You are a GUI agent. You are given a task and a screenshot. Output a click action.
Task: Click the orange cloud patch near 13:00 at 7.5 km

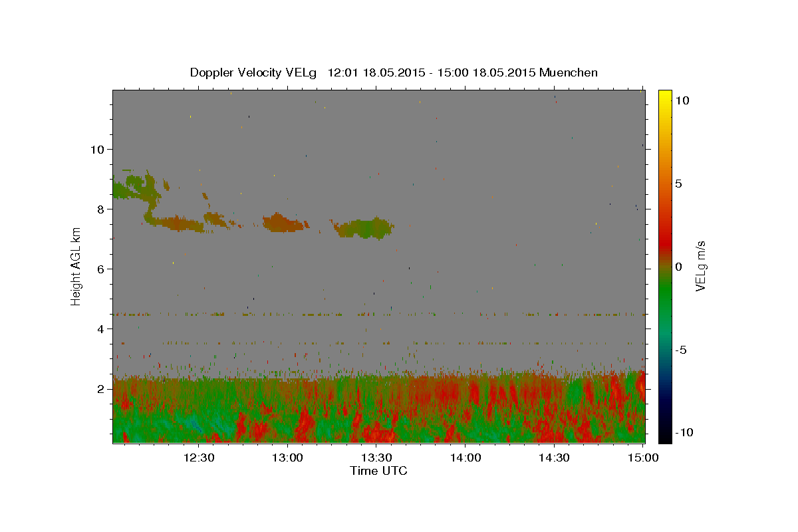coord(283,222)
